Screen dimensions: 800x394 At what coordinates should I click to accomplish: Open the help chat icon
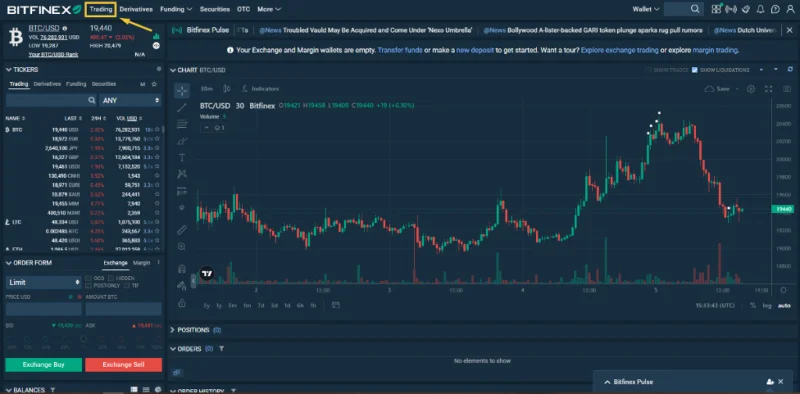[776, 9]
